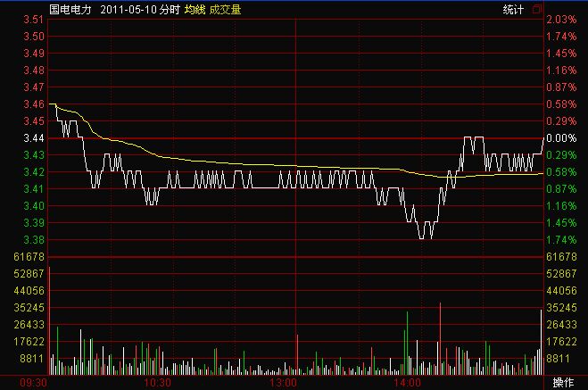Screen dimensions: 588x390
Task: Select the 13:00 time marker
Action: [283, 383]
